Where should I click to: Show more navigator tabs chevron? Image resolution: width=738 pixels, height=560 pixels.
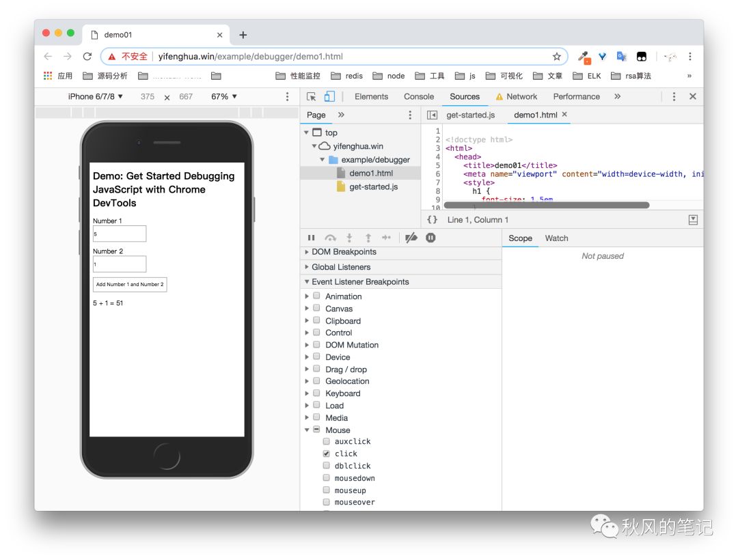(x=341, y=115)
